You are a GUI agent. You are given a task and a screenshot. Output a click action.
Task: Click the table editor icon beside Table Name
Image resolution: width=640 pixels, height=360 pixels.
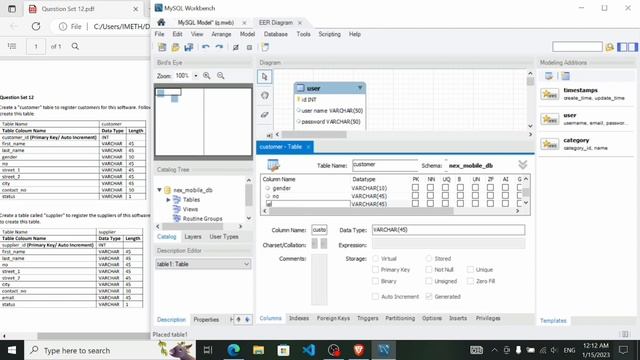(x=273, y=165)
